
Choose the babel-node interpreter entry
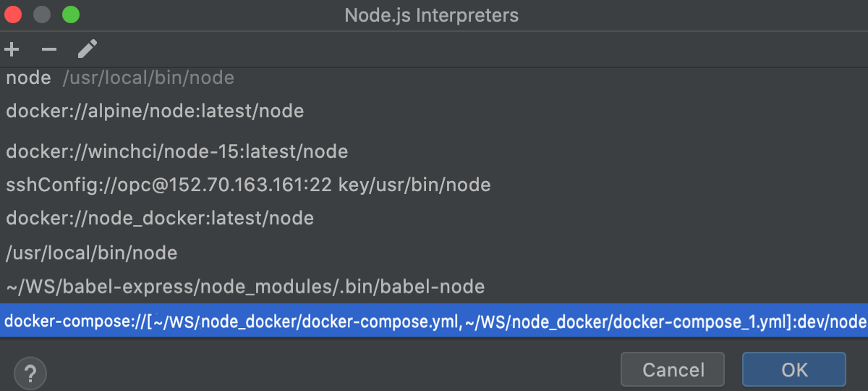point(245,287)
